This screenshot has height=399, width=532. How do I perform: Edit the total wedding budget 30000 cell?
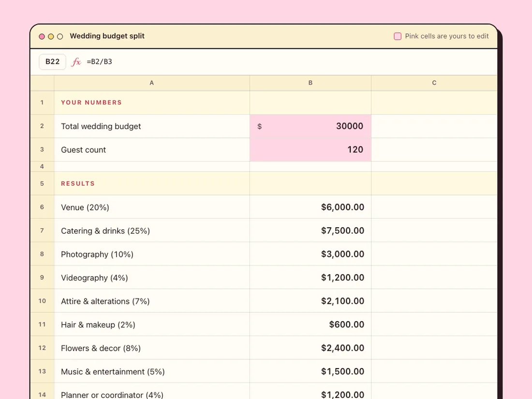[310, 126]
